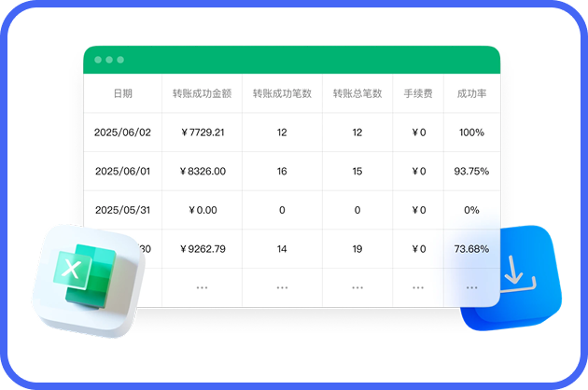Click the ¥9262.79 amount cell
The width and height of the screenshot is (588, 390).
[202, 249]
